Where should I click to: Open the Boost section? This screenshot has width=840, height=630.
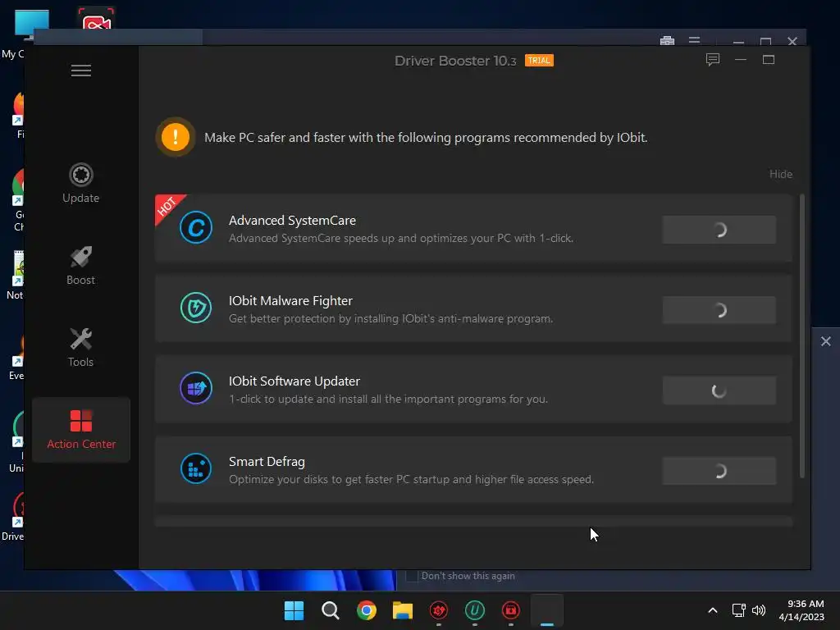tap(81, 265)
